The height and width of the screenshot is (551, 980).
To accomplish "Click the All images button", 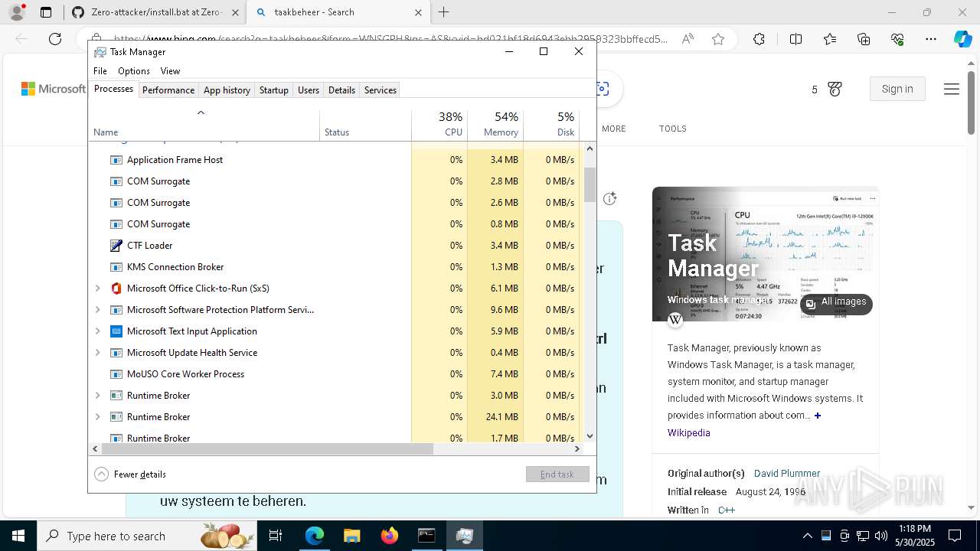I will (x=836, y=302).
